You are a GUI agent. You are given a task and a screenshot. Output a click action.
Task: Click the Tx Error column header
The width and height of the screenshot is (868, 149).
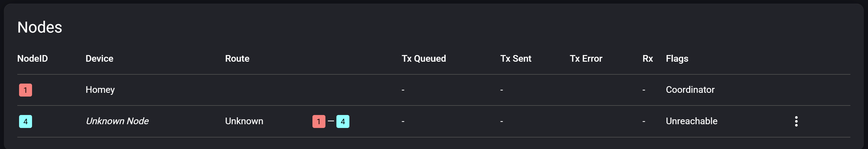[586, 59]
